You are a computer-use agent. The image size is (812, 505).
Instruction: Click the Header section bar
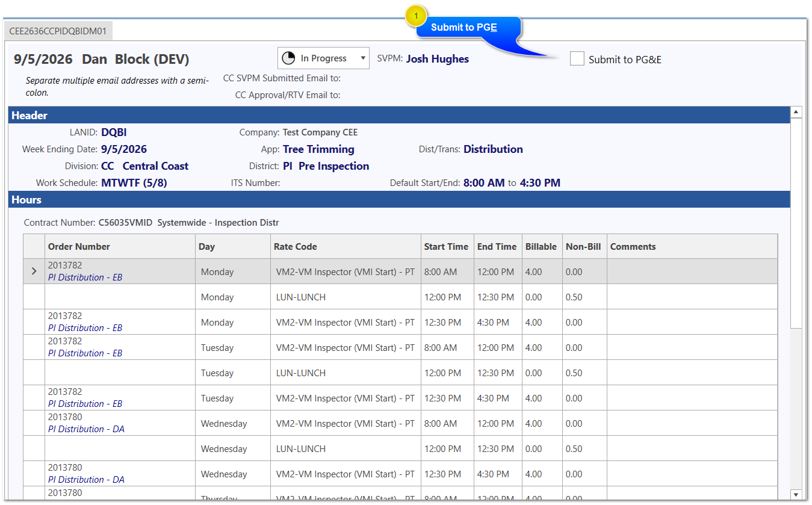tap(399, 116)
